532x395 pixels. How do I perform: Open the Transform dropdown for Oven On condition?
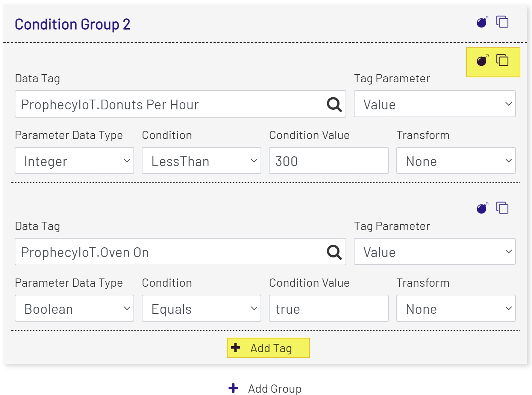(x=456, y=308)
